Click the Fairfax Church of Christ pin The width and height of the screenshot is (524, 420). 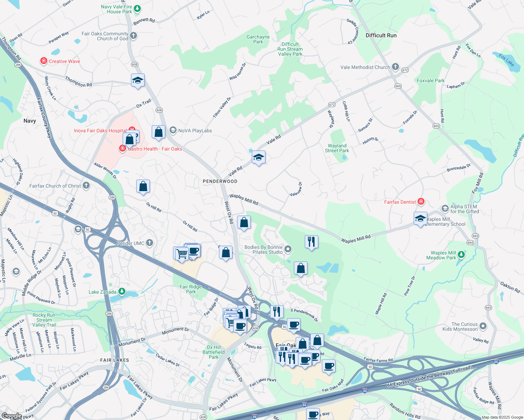[86, 185]
